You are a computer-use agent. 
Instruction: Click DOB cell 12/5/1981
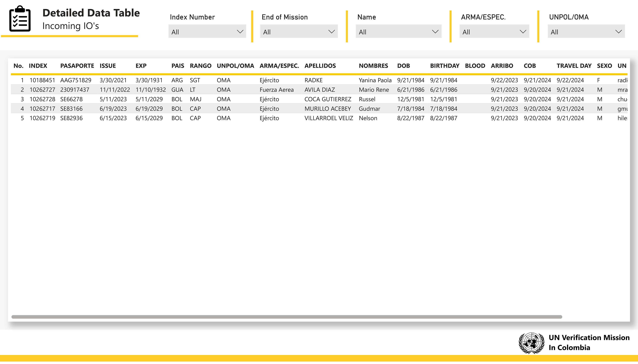pyautogui.click(x=411, y=99)
